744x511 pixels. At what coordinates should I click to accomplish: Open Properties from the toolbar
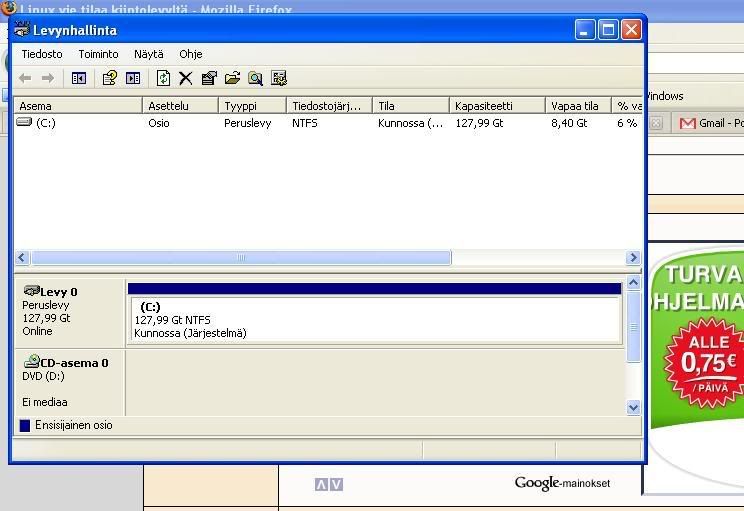(209, 78)
